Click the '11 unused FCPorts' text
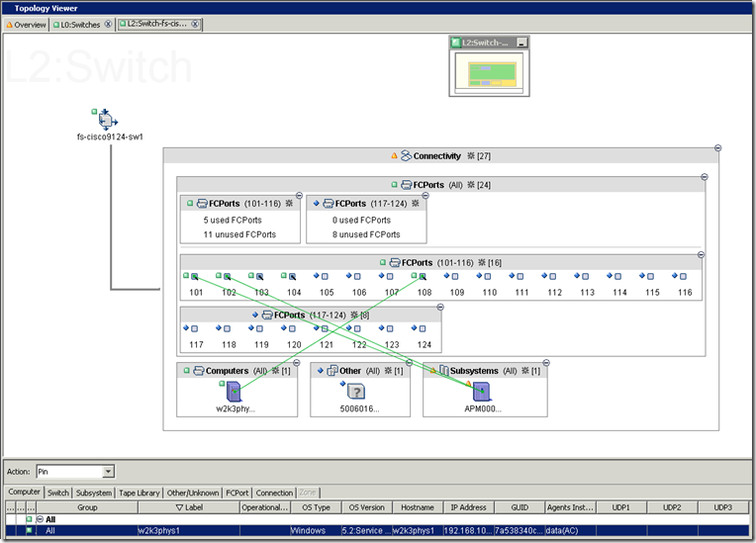The image size is (756, 543). 239,234
